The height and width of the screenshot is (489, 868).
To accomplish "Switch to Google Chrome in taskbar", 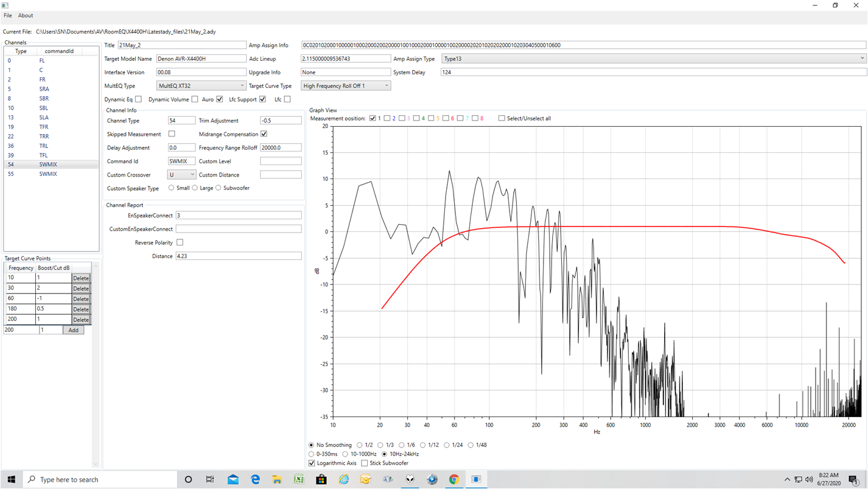I will point(454,479).
